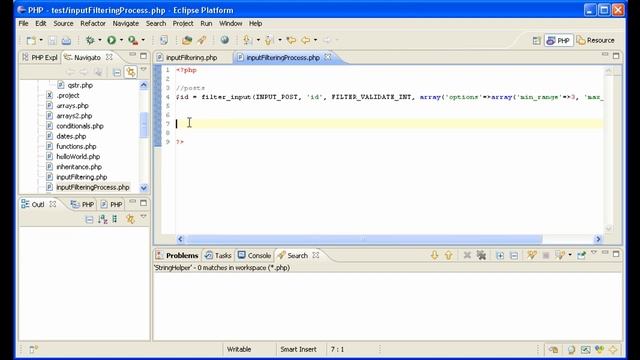Click the Navigator vertical scrollbar thumb
Screen dimensions: 640x360
click(144, 126)
